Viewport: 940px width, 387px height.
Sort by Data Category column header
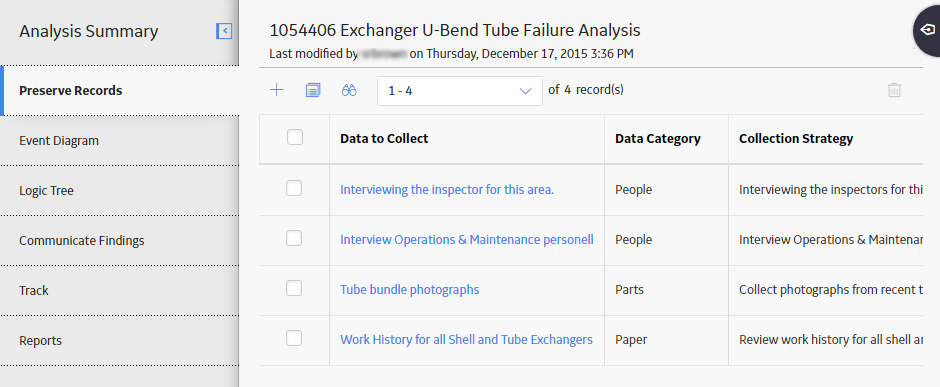pyautogui.click(x=658, y=139)
